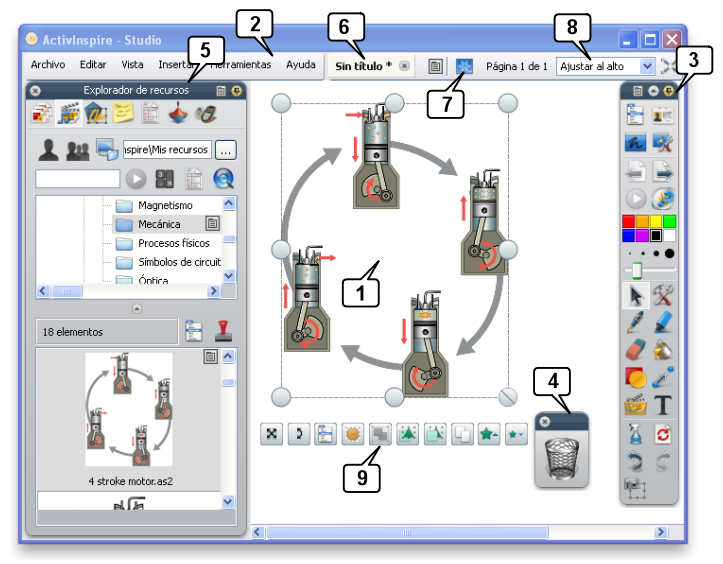Viewport: 723px width, 564px height.
Task: Select the Pen tool in the toolbox
Action: coord(636,322)
